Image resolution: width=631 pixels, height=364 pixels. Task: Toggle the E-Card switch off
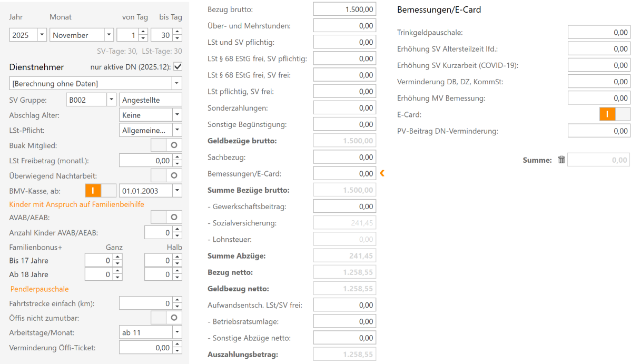pos(614,114)
